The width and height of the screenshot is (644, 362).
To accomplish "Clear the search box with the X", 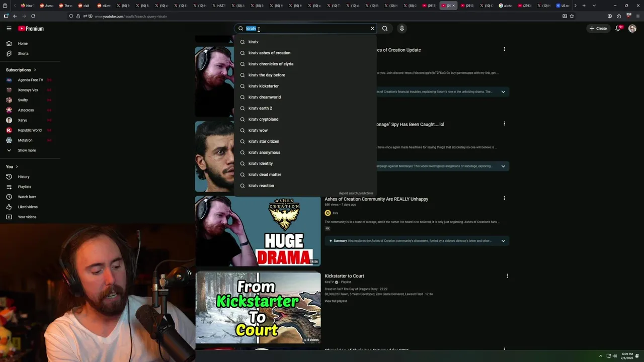I will (x=372, y=29).
